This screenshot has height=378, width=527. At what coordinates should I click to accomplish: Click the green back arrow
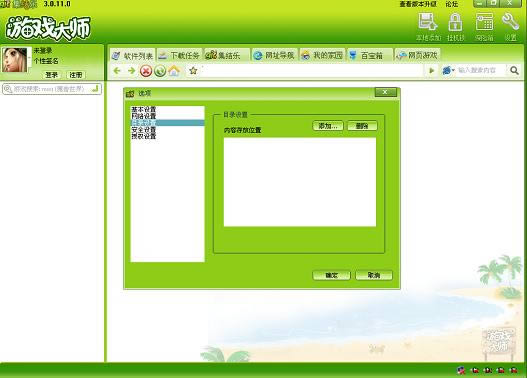coord(117,71)
